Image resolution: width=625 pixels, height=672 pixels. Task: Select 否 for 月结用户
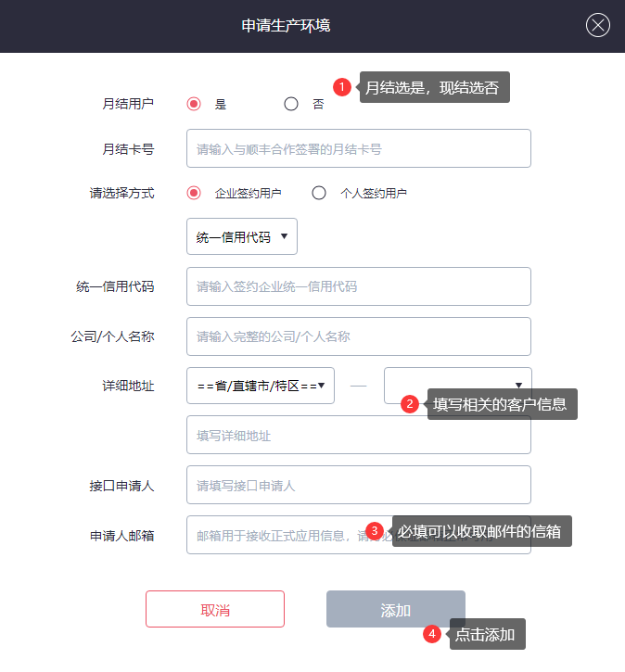click(x=291, y=104)
